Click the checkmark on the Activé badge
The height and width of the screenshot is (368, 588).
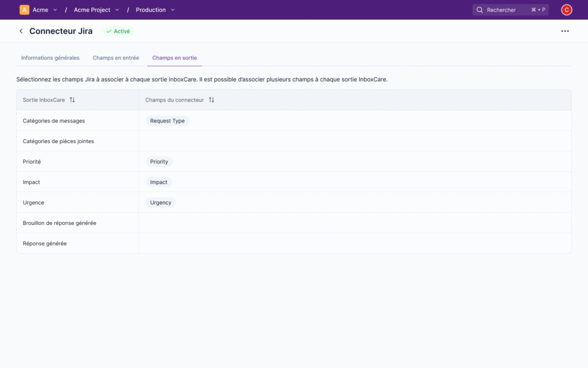[x=107, y=31]
